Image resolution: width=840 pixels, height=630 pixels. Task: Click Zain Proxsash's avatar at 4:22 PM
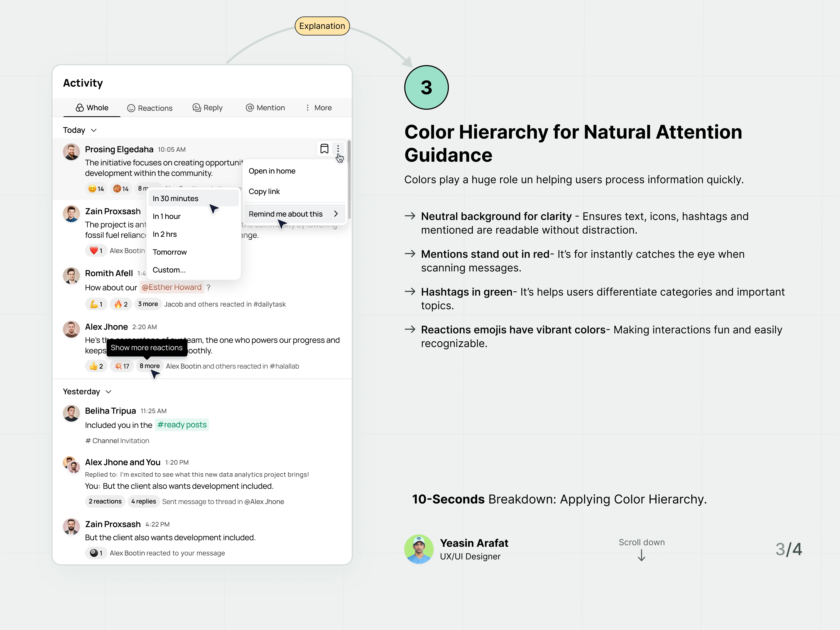[x=71, y=527]
